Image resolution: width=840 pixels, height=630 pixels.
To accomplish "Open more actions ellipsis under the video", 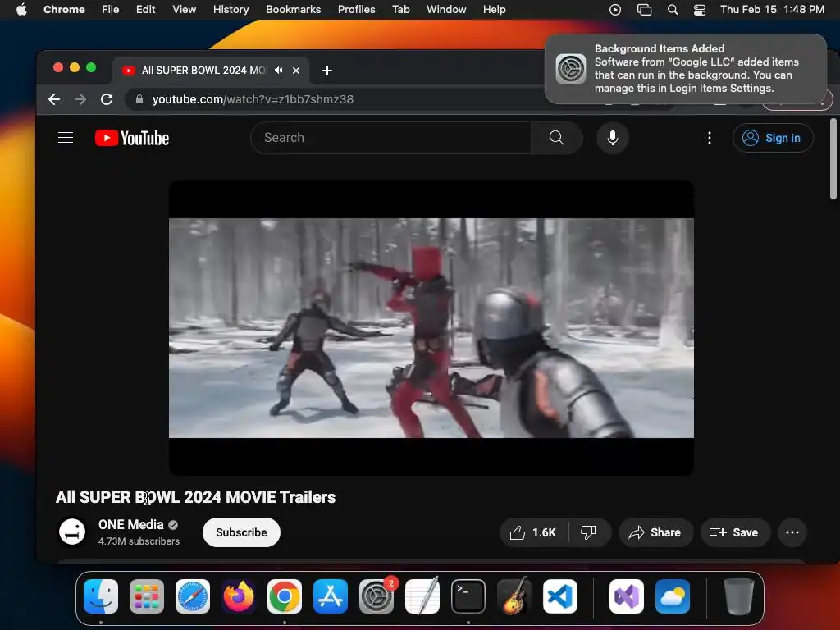I will tap(792, 532).
